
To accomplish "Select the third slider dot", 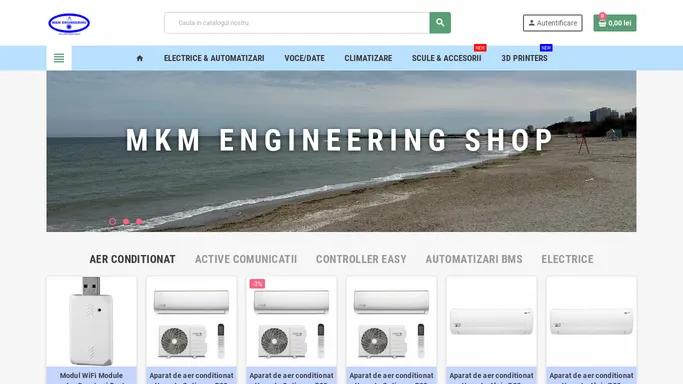I will (x=139, y=222).
